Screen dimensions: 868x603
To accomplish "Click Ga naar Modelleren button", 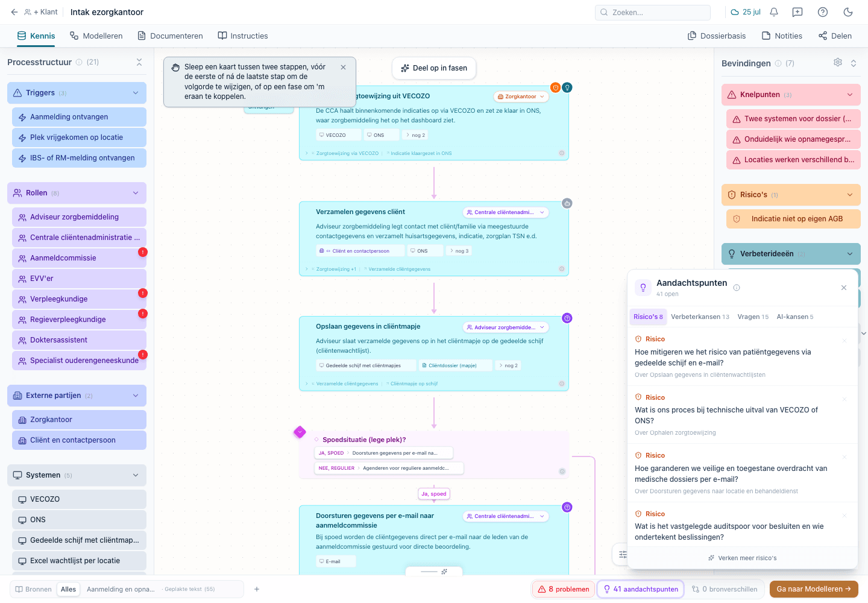I will pyautogui.click(x=814, y=589).
